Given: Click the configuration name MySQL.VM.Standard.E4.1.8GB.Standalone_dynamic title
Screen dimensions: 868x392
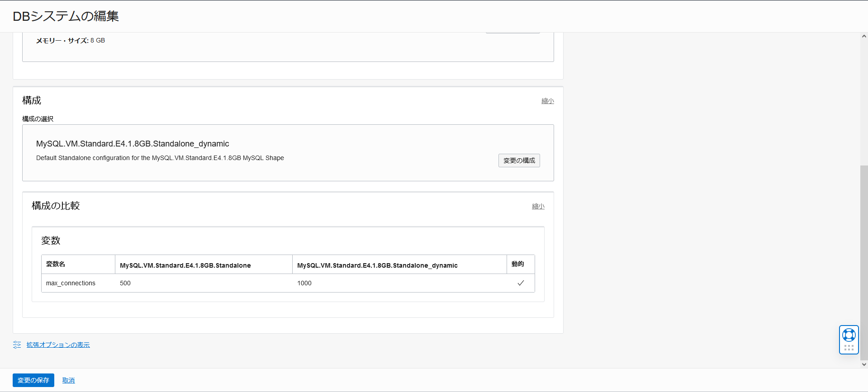Looking at the screenshot, I should 133,144.
